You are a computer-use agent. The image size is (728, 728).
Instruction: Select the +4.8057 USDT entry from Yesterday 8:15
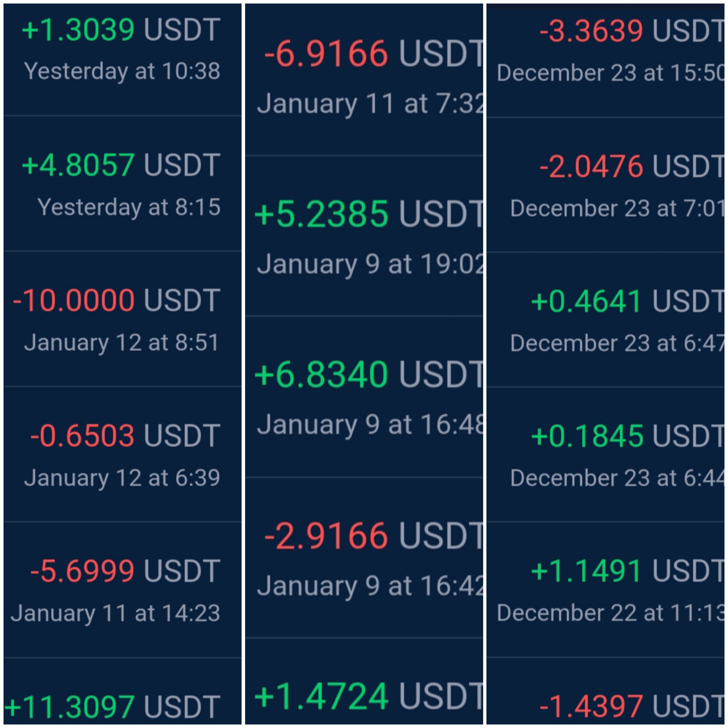click(x=122, y=184)
